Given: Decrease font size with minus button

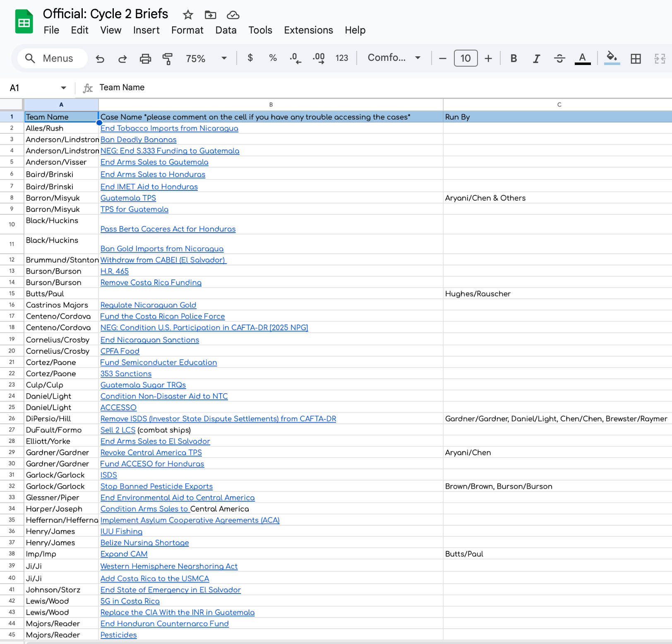Looking at the screenshot, I should 442,58.
